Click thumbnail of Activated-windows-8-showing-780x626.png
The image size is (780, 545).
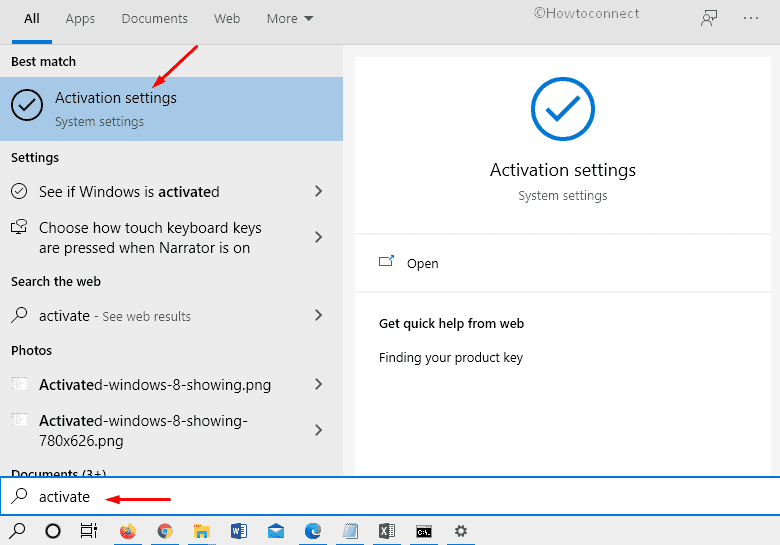pyautogui.click(x=19, y=420)
